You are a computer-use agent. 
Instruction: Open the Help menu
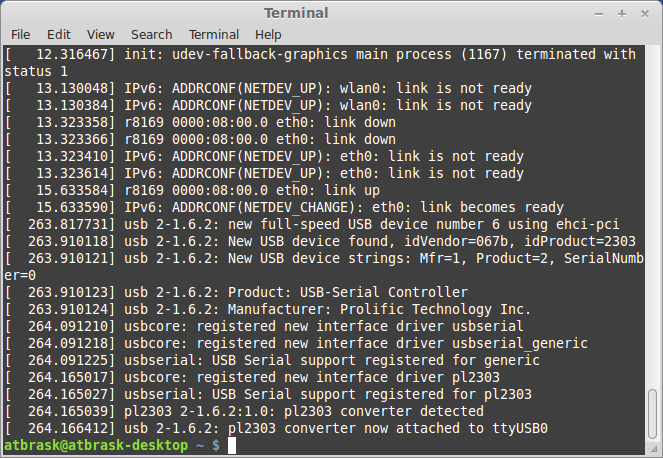pyautogui.click(x=268, y=34)
